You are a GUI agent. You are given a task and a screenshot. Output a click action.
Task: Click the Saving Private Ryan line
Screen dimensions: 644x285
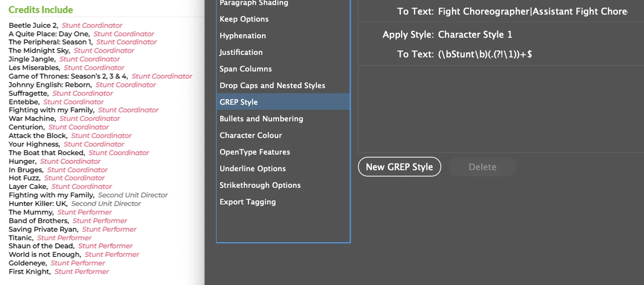pos(73,230)
